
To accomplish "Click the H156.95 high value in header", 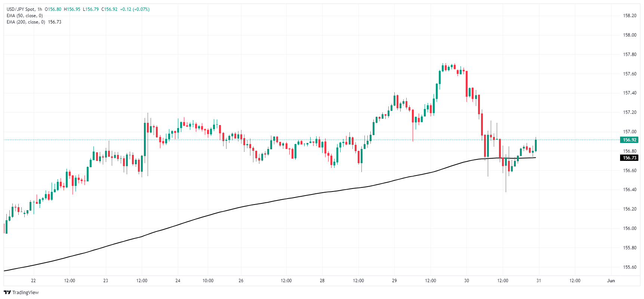I will tap(72, 9).
